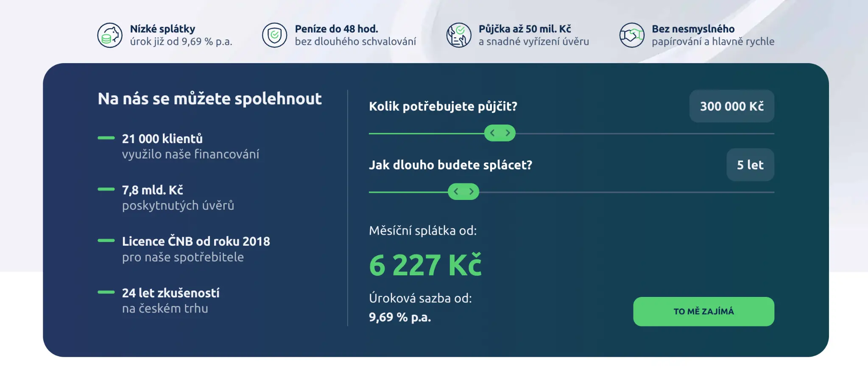Click the TO MĚ ZAJÍMÁ button

click(x=703, y=311)
